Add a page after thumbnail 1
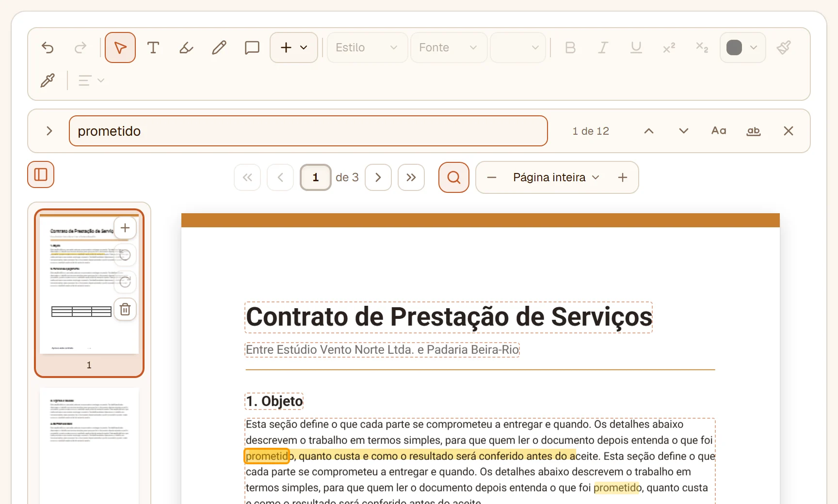Image resolution: width=838 pixels, height=504 pixels. click(x=125, y=228)
